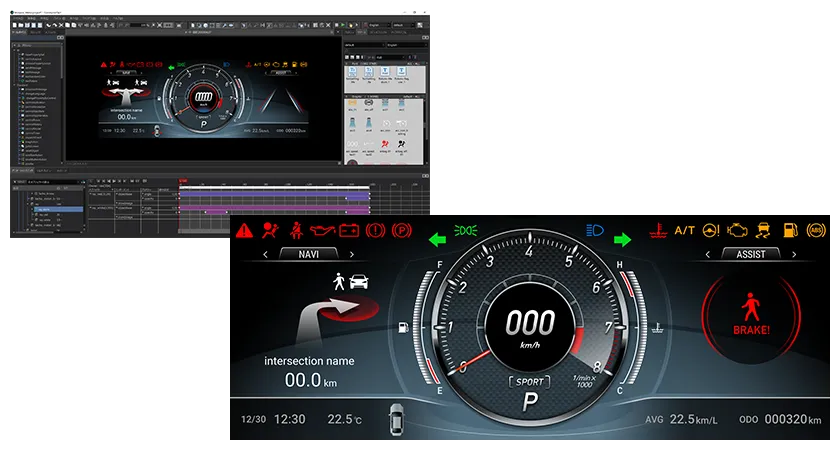Click the battery warning icon on large dashboard
Image resolution: width=840 pixels, height=450 pixels.
coord(348,231)
